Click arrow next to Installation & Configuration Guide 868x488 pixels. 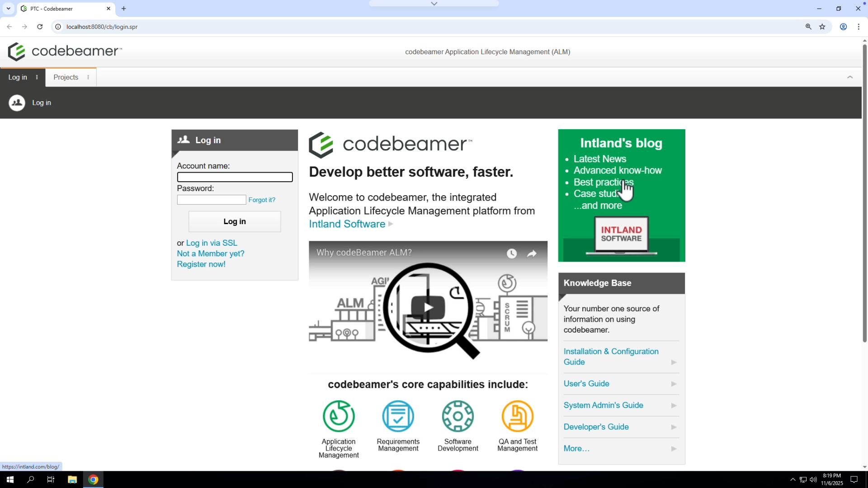(x=674, y=362)
